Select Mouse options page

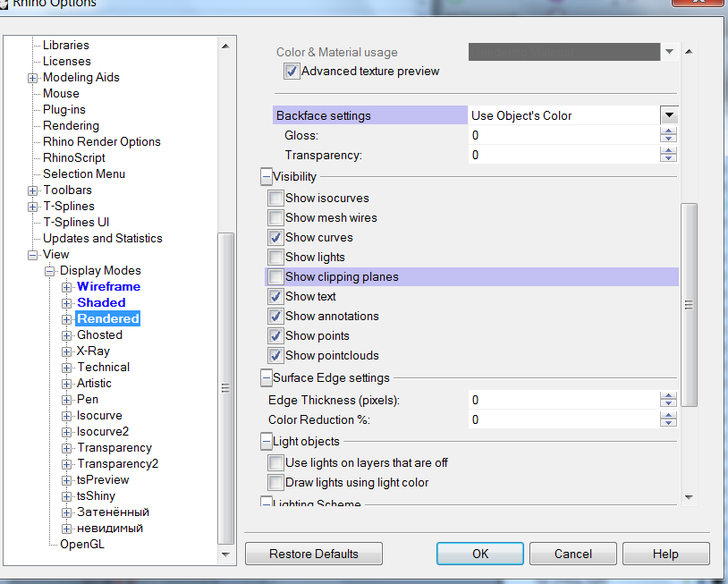point(61,93)
